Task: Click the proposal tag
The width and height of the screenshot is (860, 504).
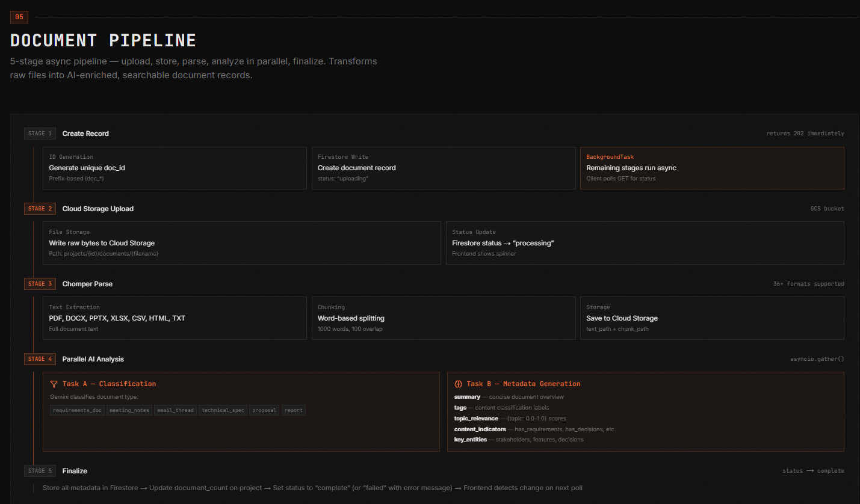Action: pos(264,410)
